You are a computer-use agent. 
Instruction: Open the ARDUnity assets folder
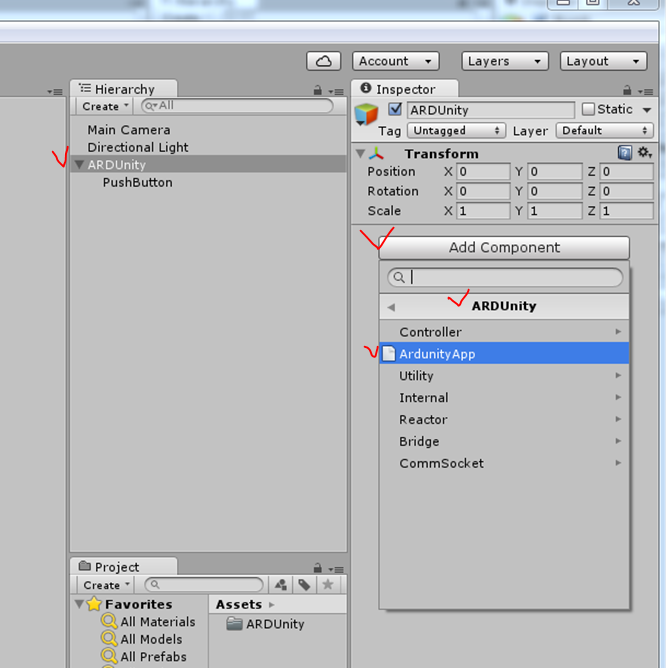coord(265,624)
